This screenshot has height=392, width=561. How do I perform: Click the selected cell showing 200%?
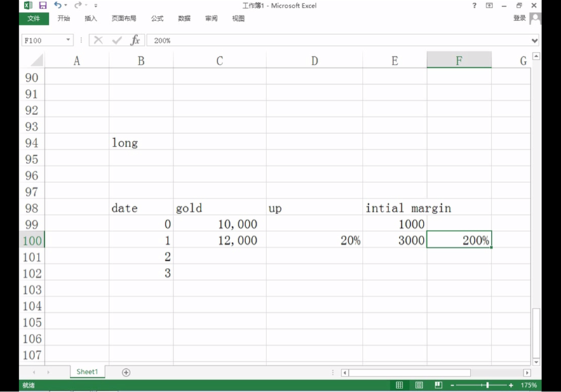(x=459, y=239)
